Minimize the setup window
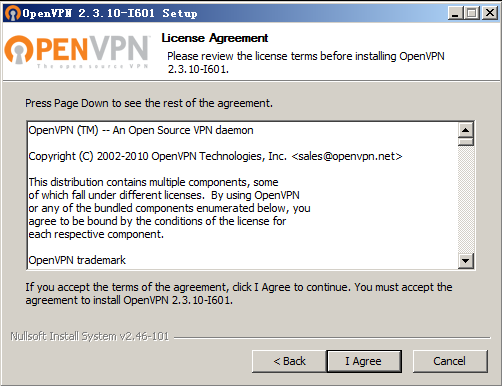502x386 pixels. (455, 13)
